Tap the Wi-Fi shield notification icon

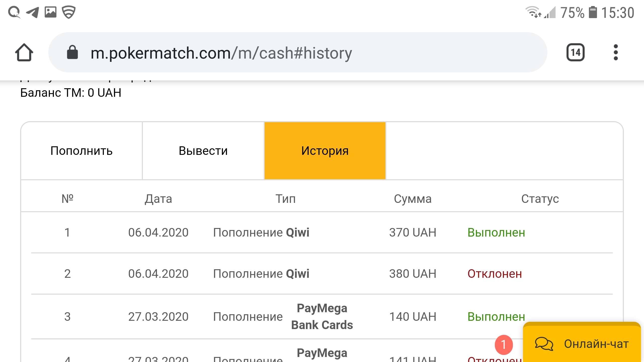[x=69, y=12]
